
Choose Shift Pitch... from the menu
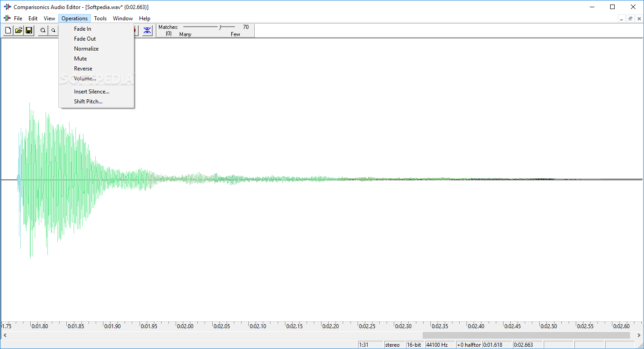coord(96,102)
